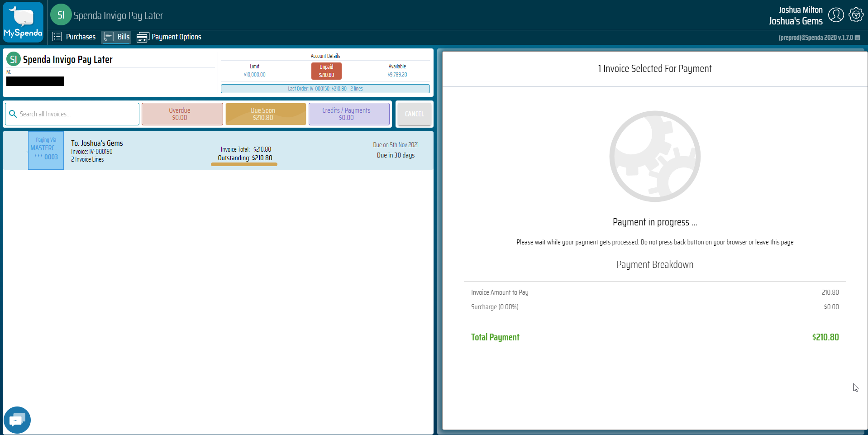This screenshot has width=868, height=435.
Task: Click the Total Payment $210.80 amount
Action: 825,337
